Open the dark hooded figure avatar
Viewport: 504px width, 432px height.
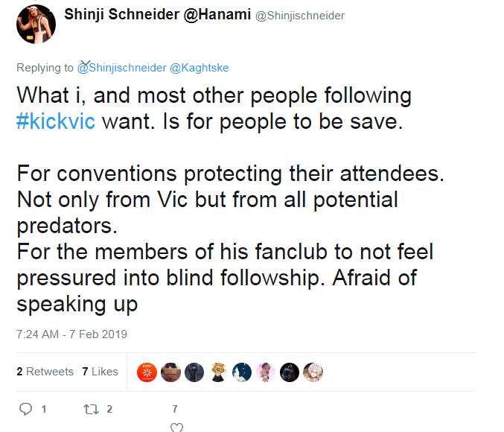click(x=194, y=372)
